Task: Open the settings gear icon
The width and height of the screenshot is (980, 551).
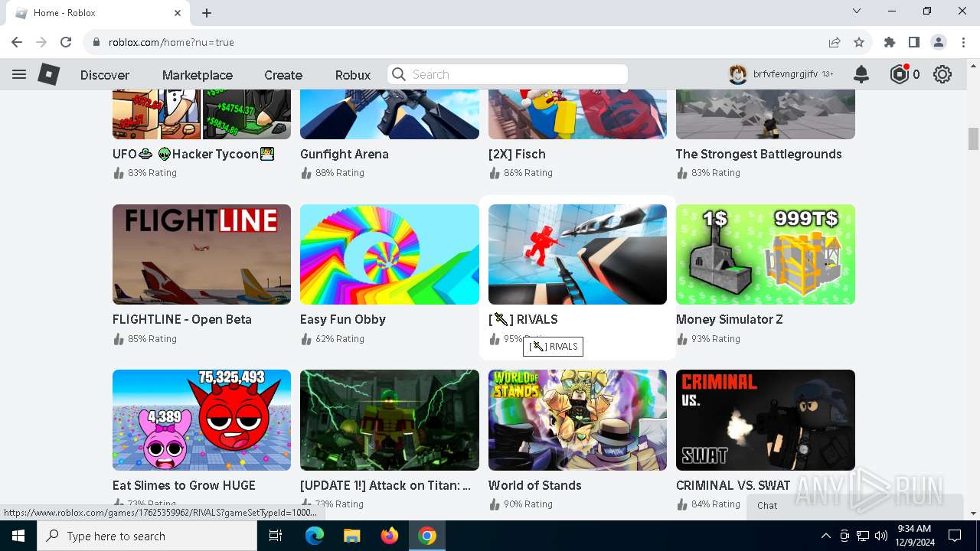Action: 942,74
